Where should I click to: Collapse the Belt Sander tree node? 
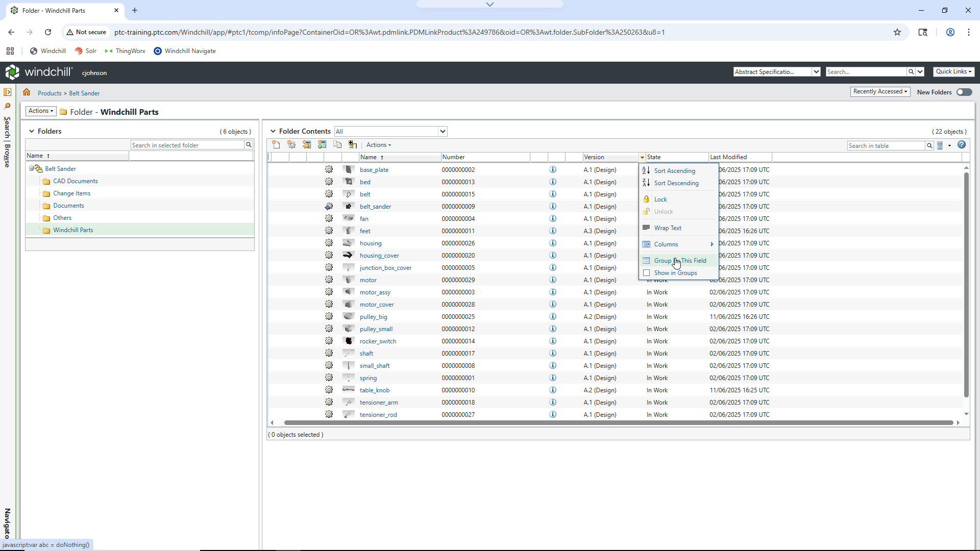[x=31, y=168]
